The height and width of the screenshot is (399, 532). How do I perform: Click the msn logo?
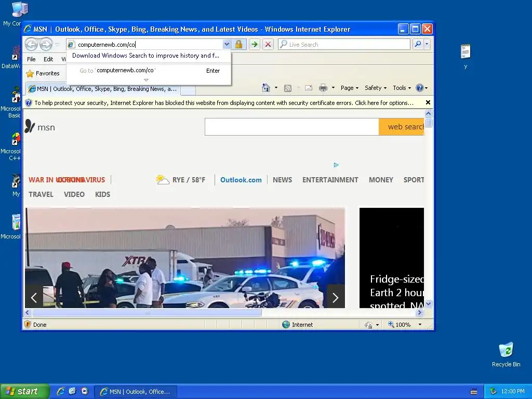[x=39, y=127]
